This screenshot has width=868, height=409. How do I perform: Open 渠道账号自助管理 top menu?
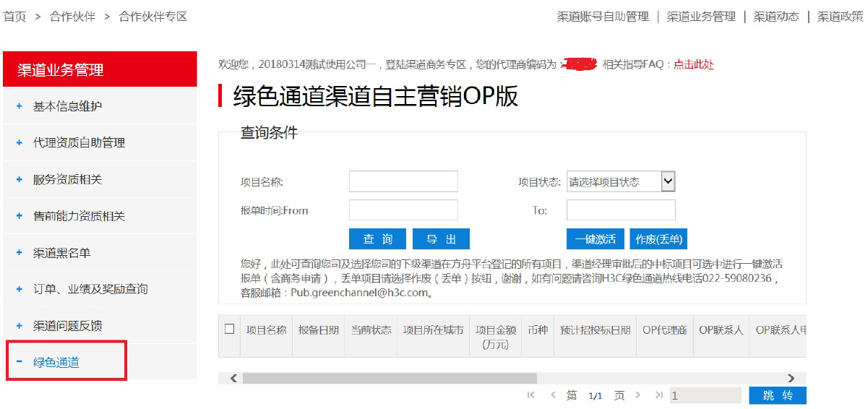[x=603, y=16]
